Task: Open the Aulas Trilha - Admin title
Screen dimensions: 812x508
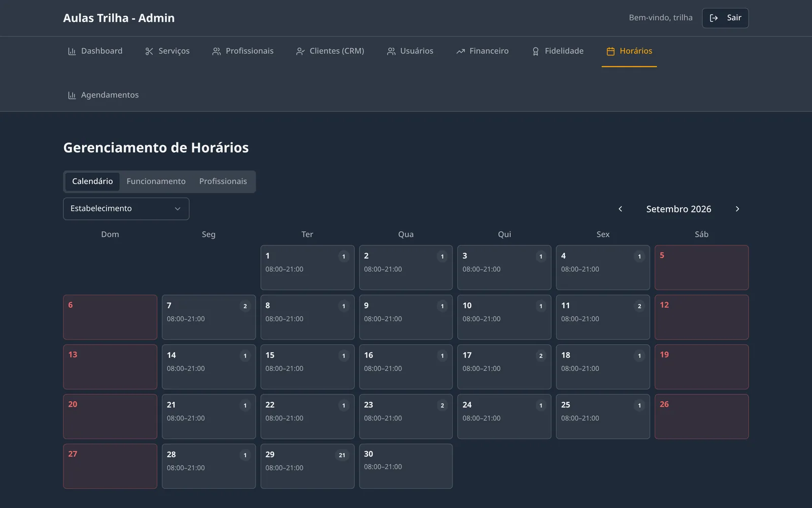Action: coord(119,18)
